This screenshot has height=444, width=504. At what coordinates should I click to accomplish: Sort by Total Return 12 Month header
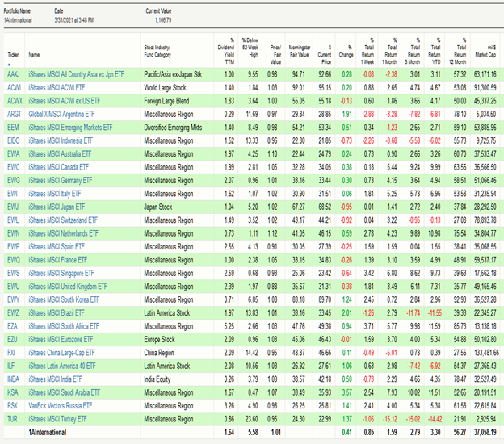[457, 51]
